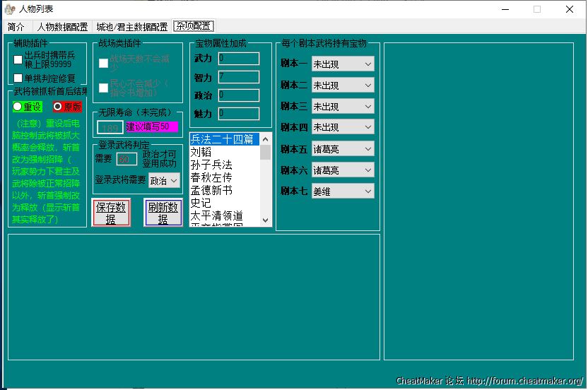Go to the 简介 tab
The image size is (588, 390).
pos(16,27)
